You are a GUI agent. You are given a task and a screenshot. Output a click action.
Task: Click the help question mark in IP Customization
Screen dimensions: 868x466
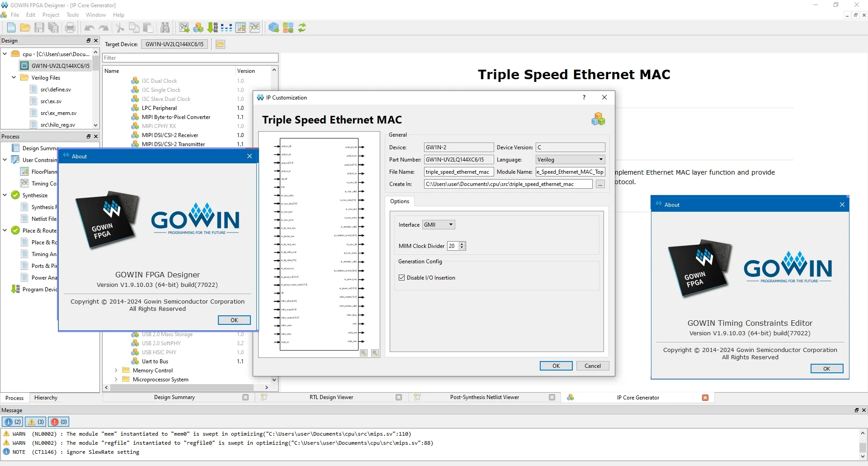pyautogui.click(x=584, y=97)
